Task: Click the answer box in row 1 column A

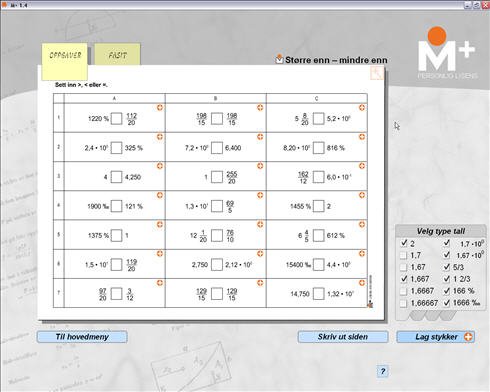Action: point(116,119)
